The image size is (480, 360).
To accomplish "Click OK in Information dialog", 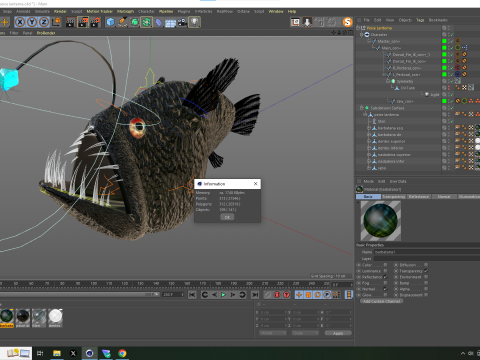I will [x=227, y=217].
